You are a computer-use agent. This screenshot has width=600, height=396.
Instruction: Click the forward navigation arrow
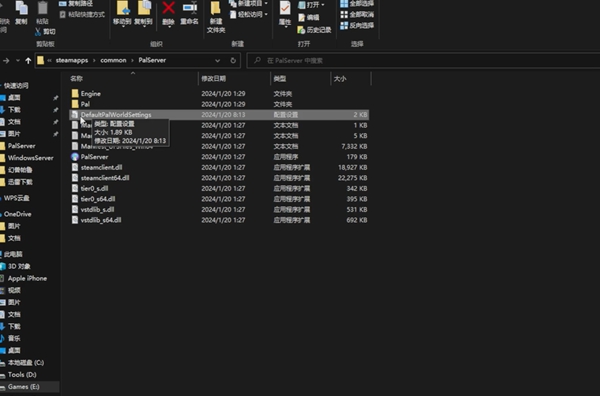6,60
